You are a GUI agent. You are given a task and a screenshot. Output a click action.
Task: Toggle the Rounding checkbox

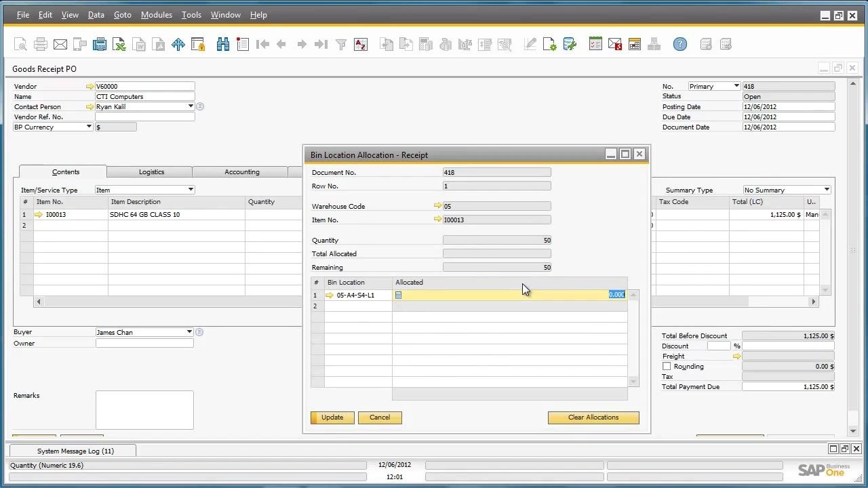[x=667, y=367]
